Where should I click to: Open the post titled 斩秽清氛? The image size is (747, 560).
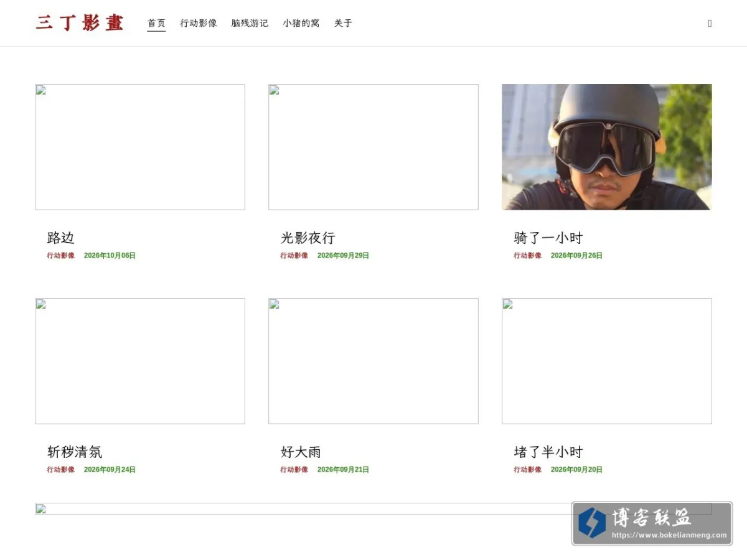[x=75, y=452]
